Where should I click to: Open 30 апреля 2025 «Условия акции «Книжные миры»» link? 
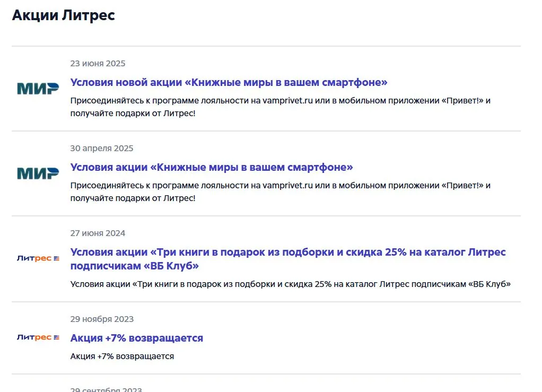click(212, 167)
